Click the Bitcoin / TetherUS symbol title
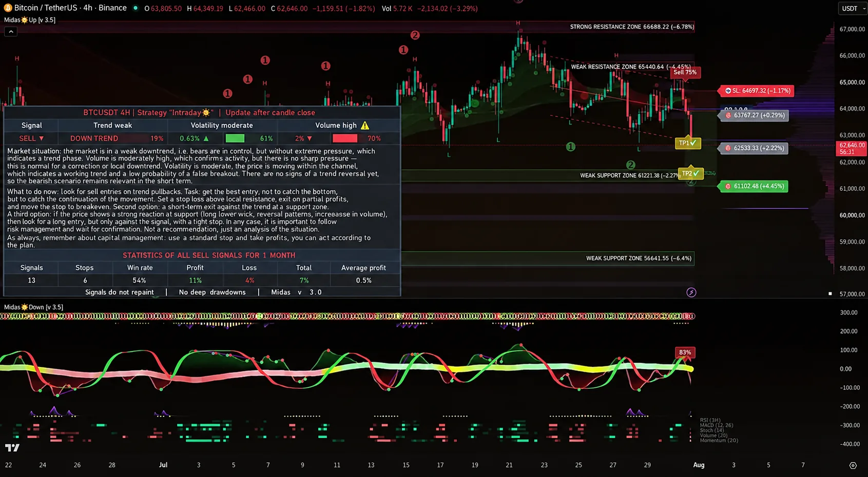868x477 pixels. coord(70,8)
